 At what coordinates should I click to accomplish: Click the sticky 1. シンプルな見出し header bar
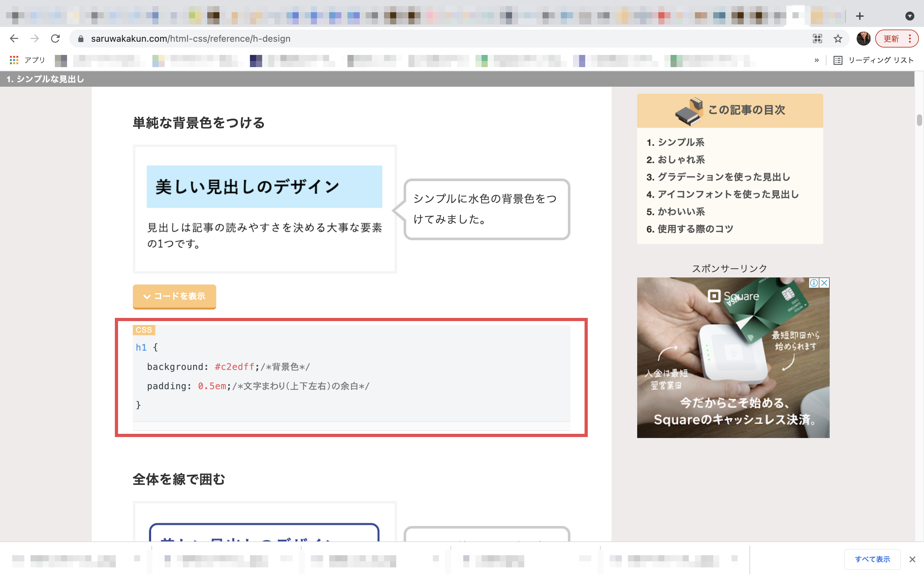[457, 79]
